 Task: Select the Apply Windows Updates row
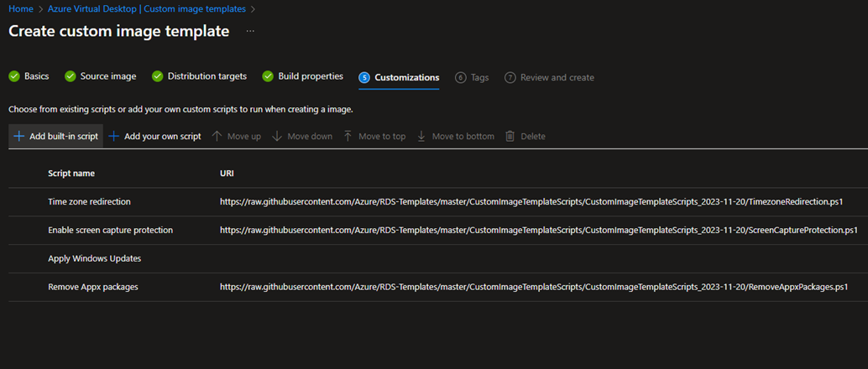coord(438,259)
